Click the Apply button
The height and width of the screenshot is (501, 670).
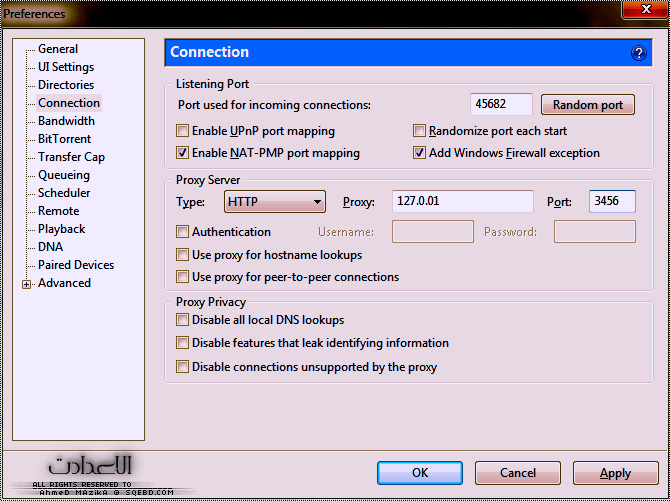(x=615, y=473)
